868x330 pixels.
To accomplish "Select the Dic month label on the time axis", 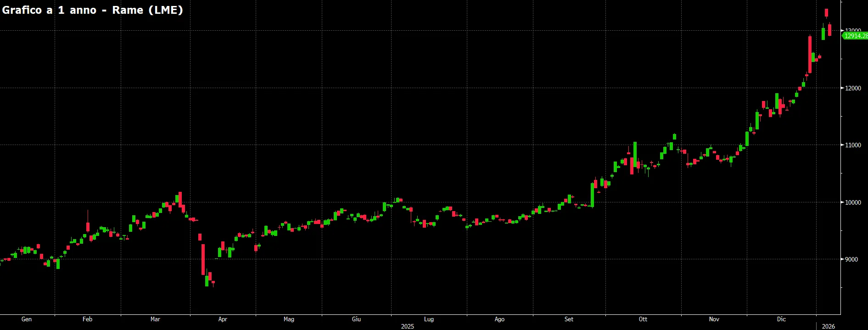I will click(x=781, y=319).
